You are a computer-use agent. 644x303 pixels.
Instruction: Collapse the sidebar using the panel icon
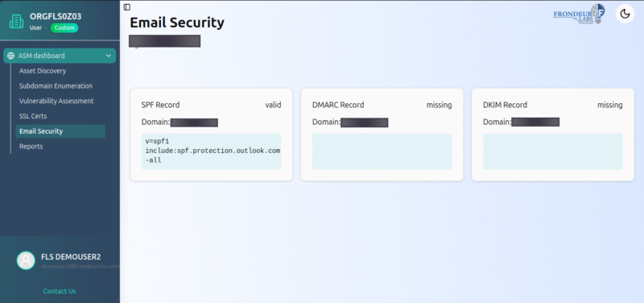[x=127, y=7]
